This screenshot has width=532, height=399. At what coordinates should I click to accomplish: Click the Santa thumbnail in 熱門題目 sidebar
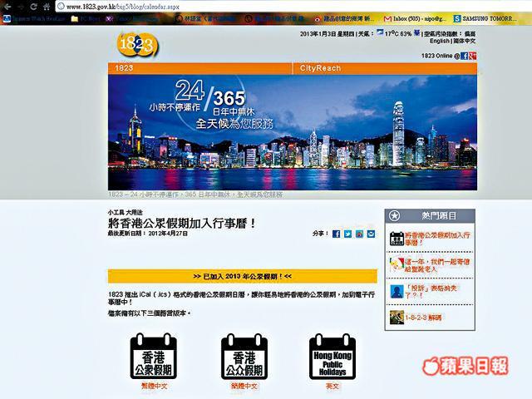(397, 265)
